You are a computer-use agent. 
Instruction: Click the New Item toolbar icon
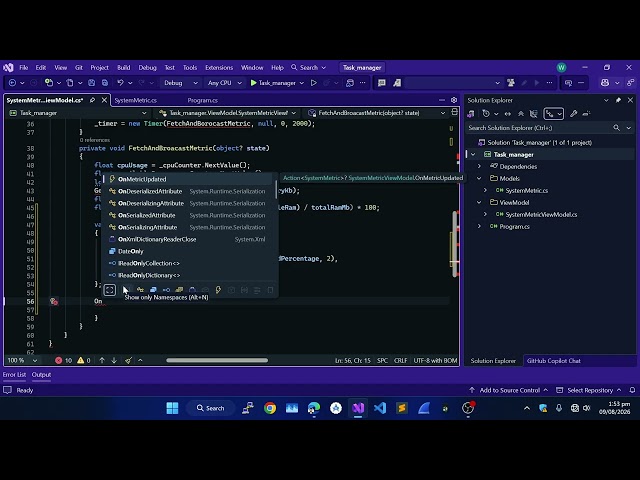coord(49,83)
